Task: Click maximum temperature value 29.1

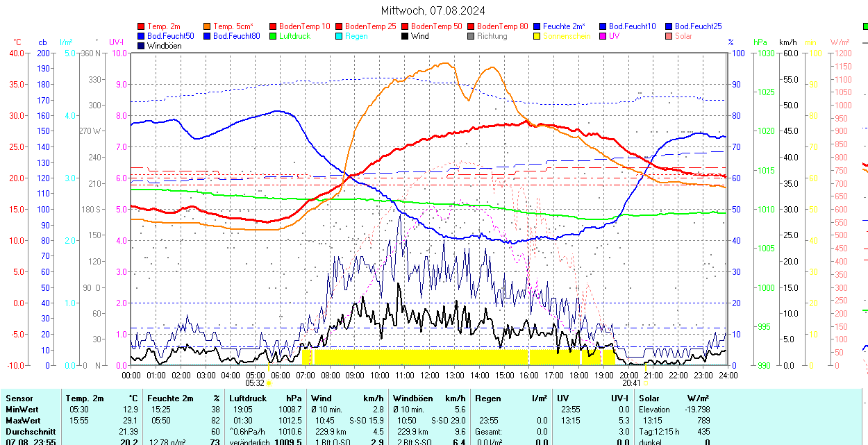Action: click(x=132, y=421)
